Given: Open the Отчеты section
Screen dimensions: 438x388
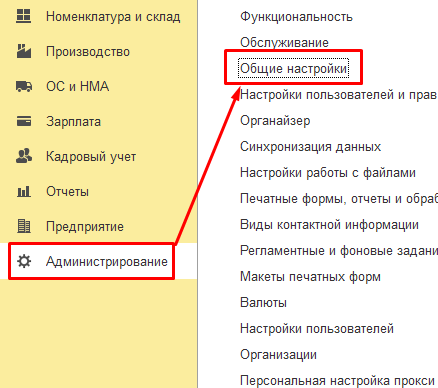Looking at the screenshot, I should point(67,191).
